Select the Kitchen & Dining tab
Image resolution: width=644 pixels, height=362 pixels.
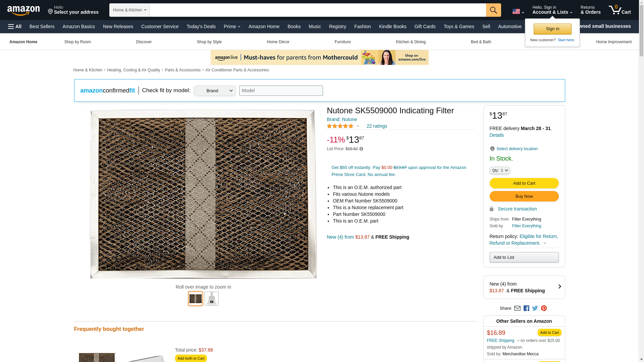tap(411, 42)
